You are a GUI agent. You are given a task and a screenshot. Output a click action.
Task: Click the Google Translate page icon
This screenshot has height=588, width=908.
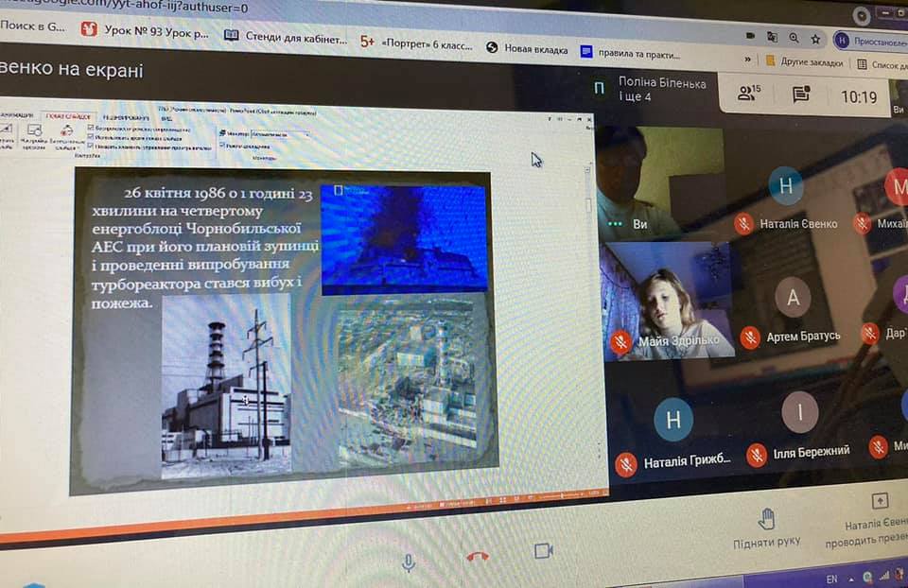click(772, 37)
